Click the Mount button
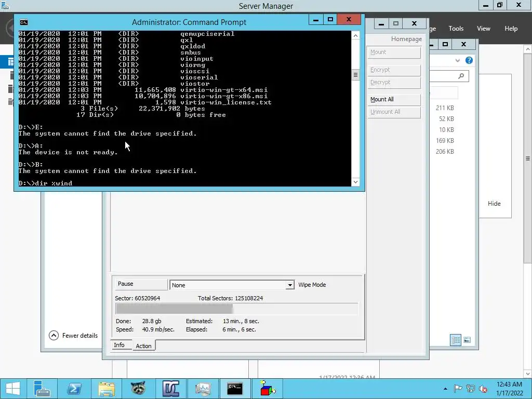The width and height of the screenshot is (532, 399). 394,52
